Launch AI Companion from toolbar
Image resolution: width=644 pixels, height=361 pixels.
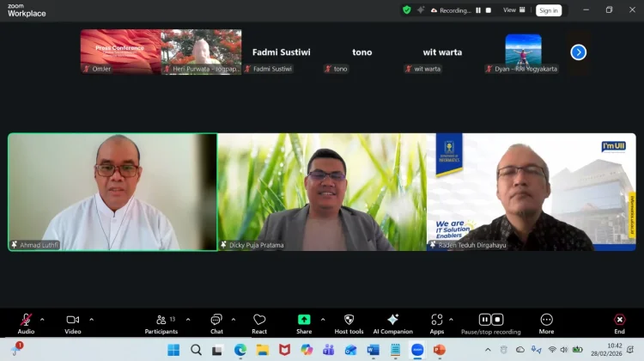tap(392, 323)
